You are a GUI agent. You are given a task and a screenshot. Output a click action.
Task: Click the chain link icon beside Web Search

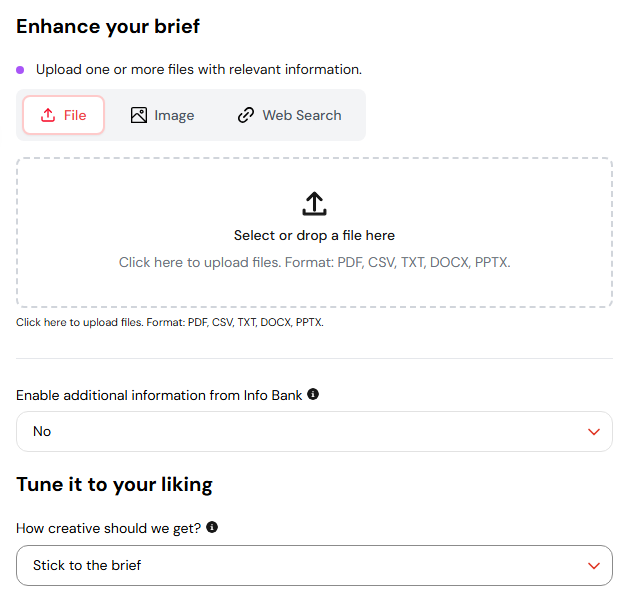click(246, 115)
